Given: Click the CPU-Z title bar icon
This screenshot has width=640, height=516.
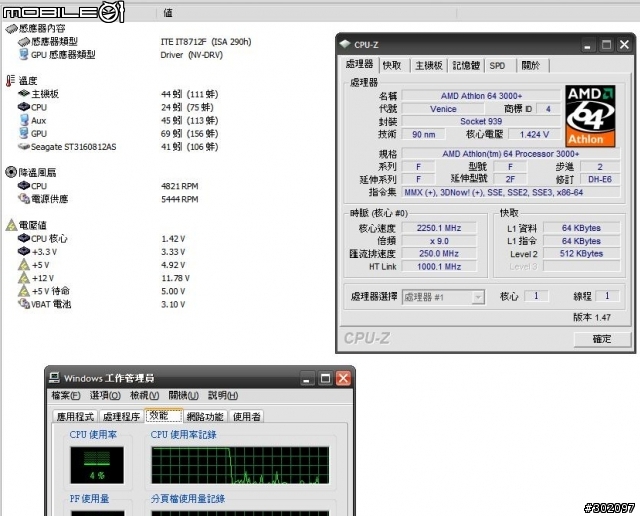Looking at the screenshot, I should click(x=345, y=44).
